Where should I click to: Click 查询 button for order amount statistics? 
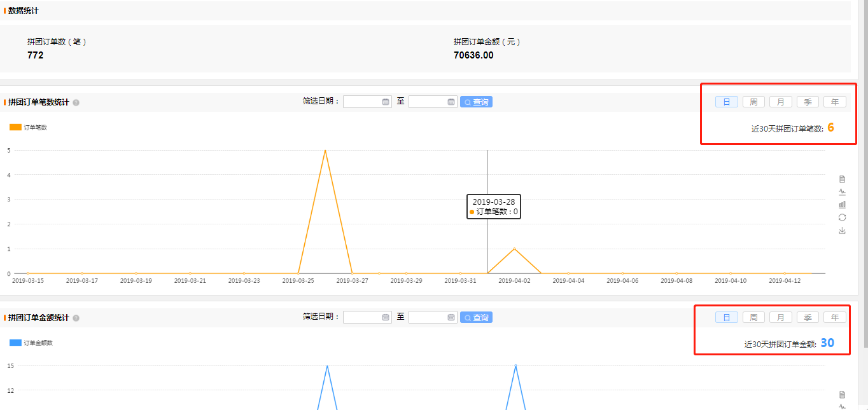pos(476,317)
